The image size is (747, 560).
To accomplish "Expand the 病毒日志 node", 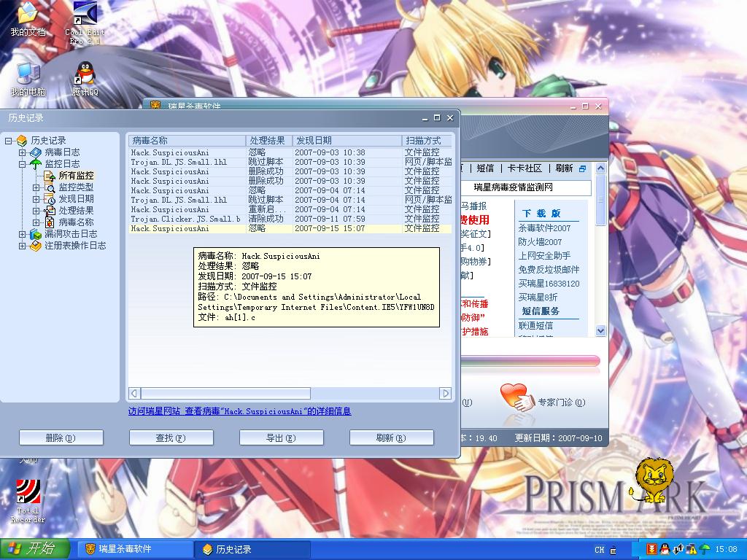I will [x=23, y=152].
